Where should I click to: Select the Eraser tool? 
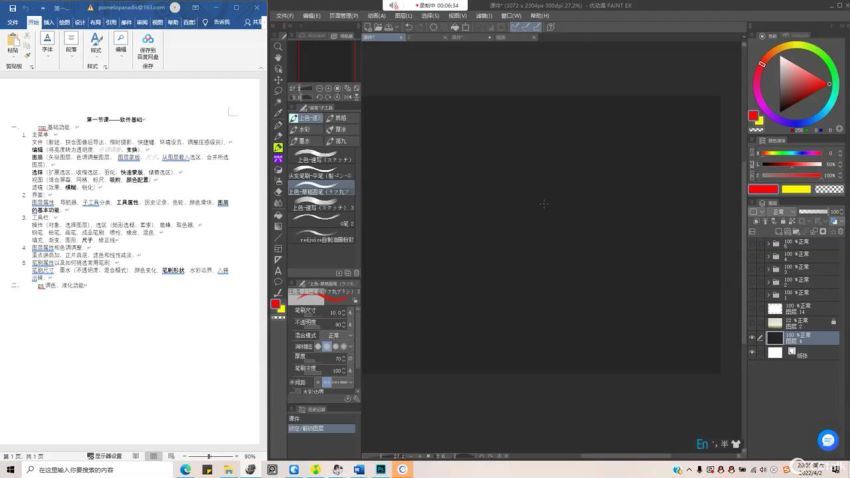(278, 192)
